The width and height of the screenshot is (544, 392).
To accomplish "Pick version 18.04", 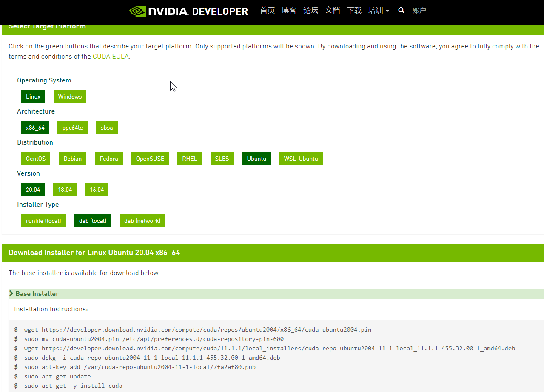I will [65, 190].
